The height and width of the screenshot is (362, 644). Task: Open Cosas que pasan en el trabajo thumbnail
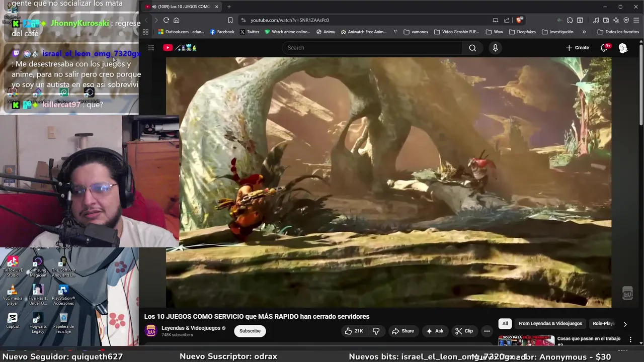526,341
